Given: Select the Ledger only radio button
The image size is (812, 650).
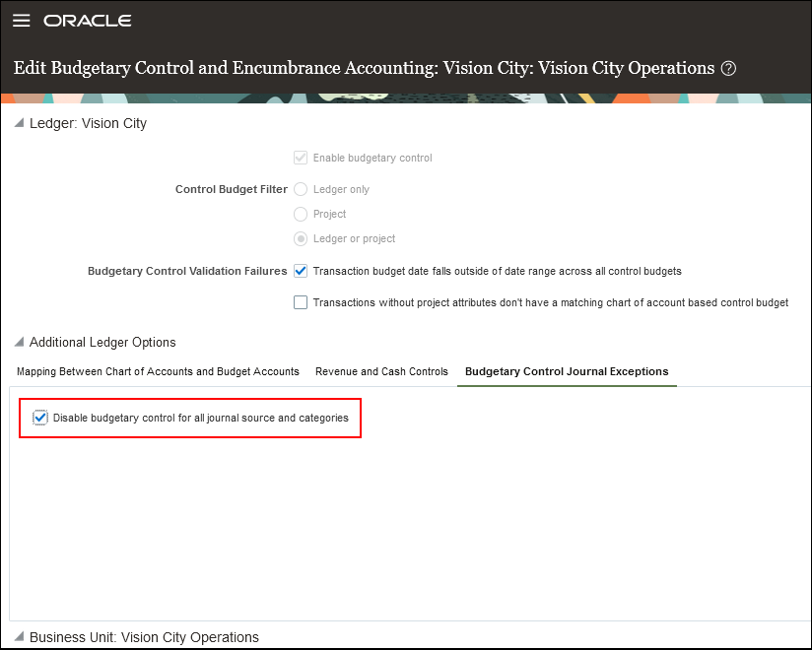Looking at the screenshot, I should (301, 189).
